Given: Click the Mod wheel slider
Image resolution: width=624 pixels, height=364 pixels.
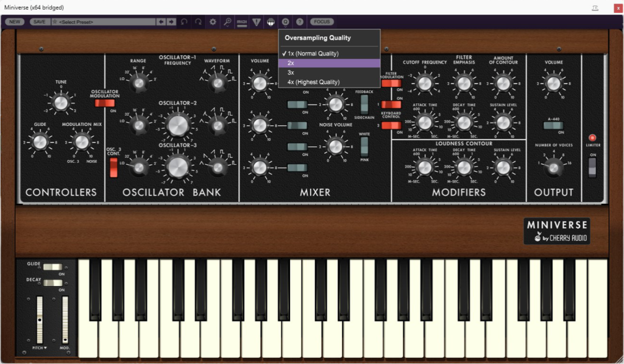Looking at the screenshot, I should coord(65,320).
